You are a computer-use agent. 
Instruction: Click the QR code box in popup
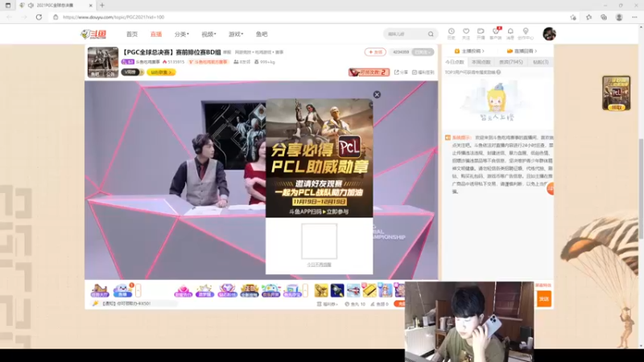point(319,241)
